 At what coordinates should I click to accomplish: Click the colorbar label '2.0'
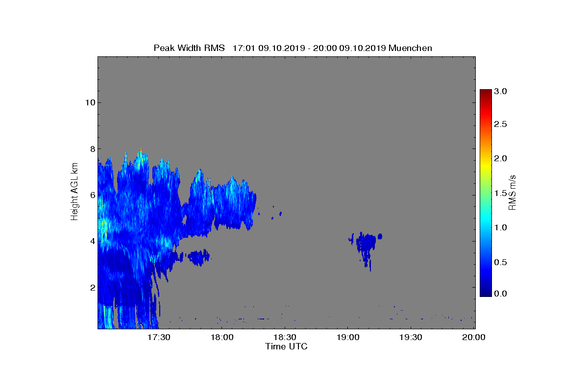[x=500, y=158]
